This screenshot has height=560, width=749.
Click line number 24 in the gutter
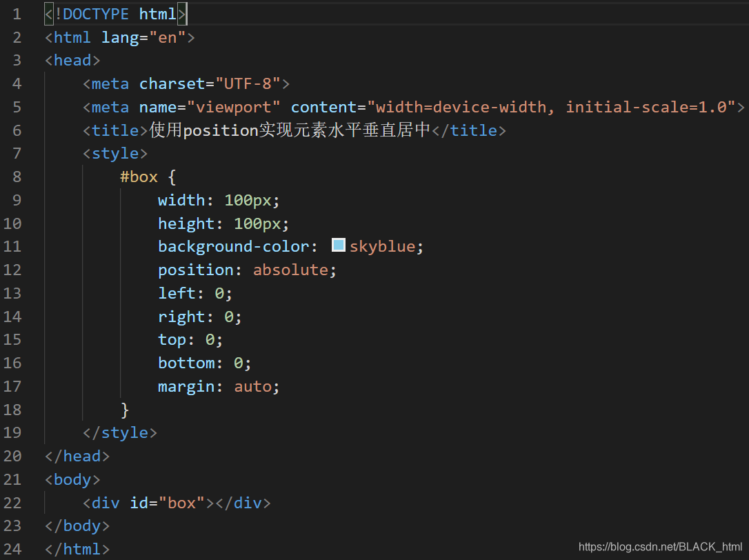[x=12, y=549]
